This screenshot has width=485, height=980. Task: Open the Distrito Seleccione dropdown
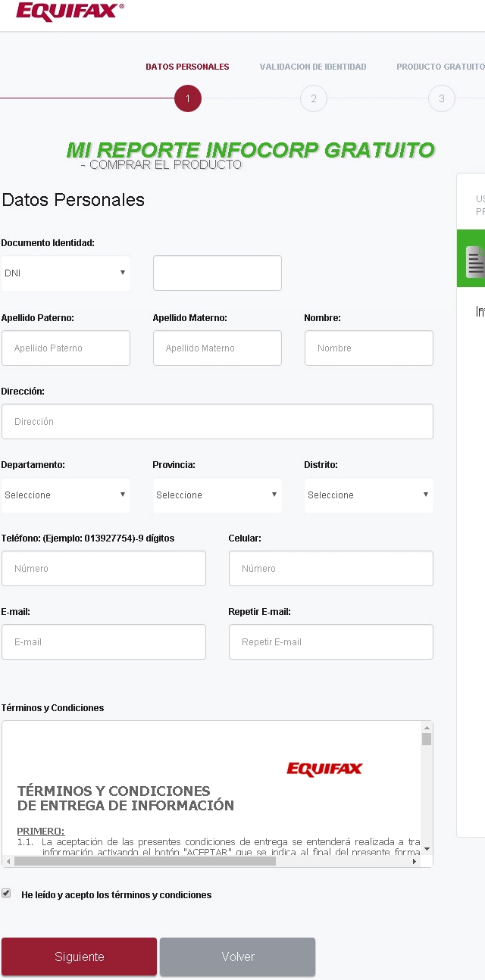click(x=369, y=495)
